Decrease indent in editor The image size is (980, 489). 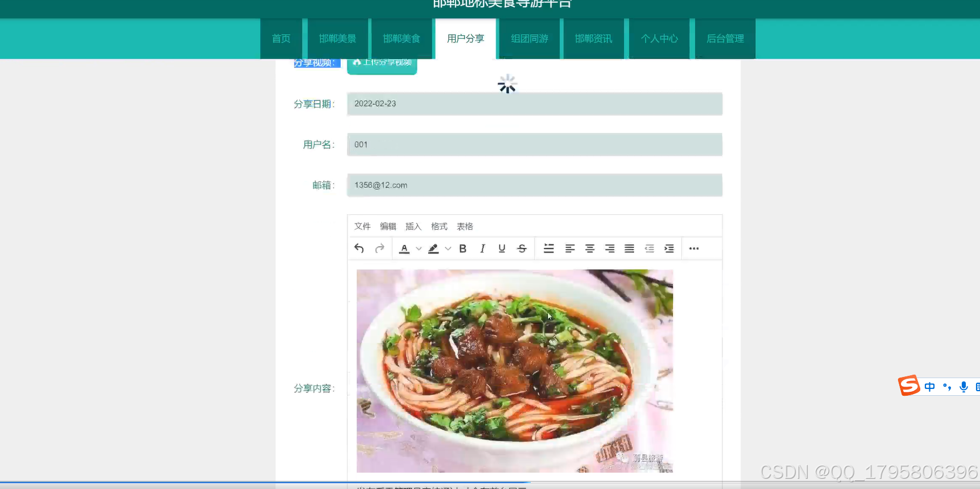click(x=649, y=248)
